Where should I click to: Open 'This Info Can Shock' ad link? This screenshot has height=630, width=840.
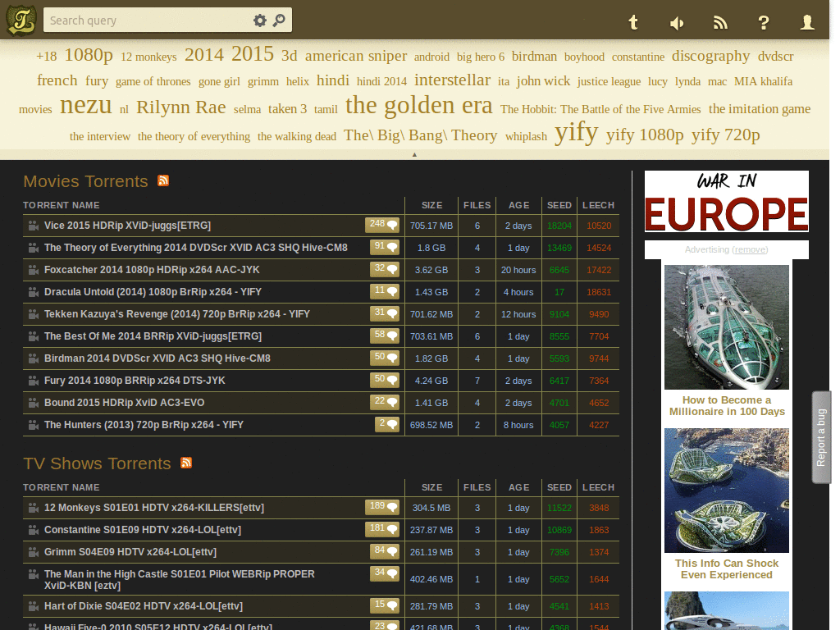tap(727, 569)
